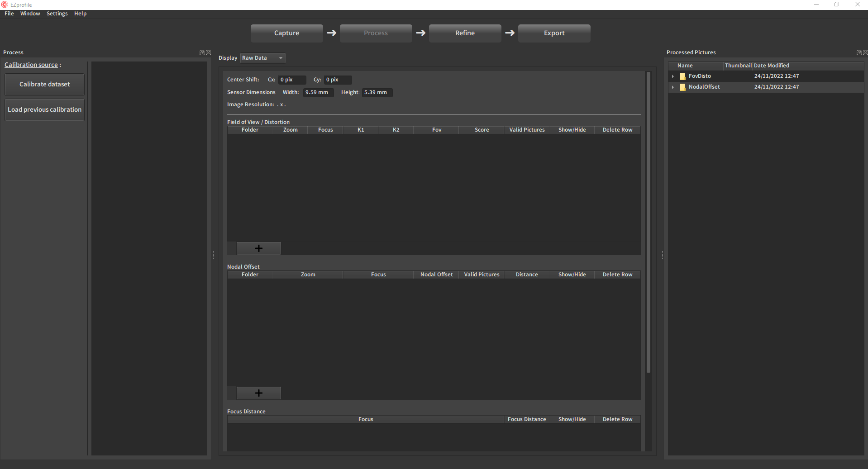Float the Process panel using undock icon
The width and height of the screenshot is (868, 469).
(x=202, y=53)
